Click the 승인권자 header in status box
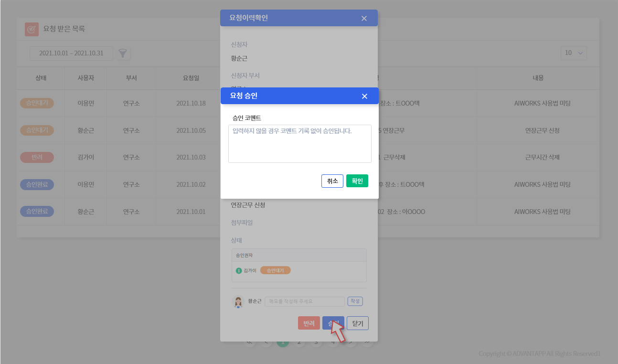This screenshot has height=364, width=618. 243,256
